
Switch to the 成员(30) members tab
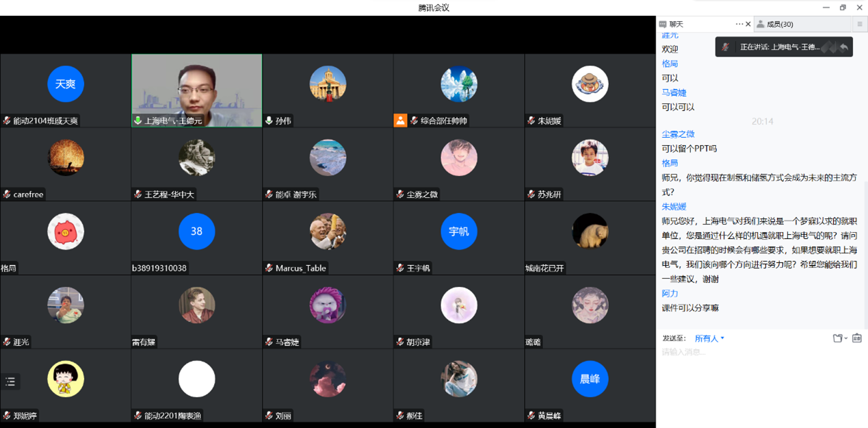pyautogui.click(x=780, y=24)
